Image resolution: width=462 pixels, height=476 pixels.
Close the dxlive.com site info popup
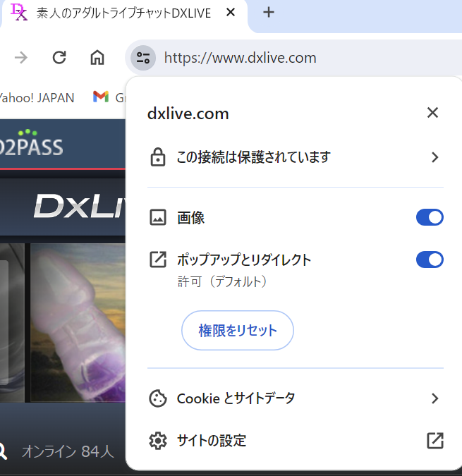(432, 113)
